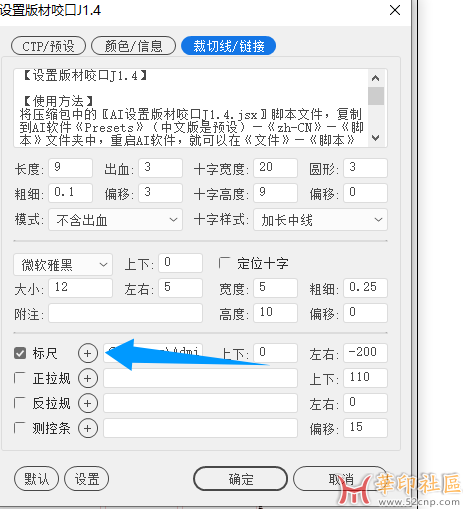Click the plus button beside 测控条

[x=88, y=428]
